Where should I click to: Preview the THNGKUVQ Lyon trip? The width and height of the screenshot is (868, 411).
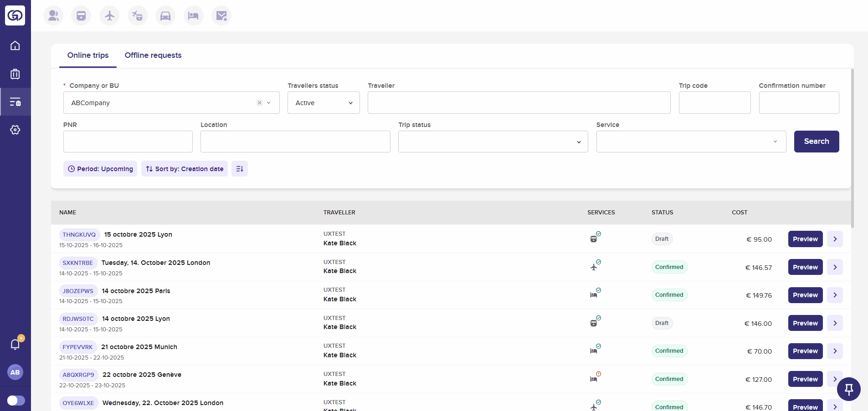click(x=805, y=239)
